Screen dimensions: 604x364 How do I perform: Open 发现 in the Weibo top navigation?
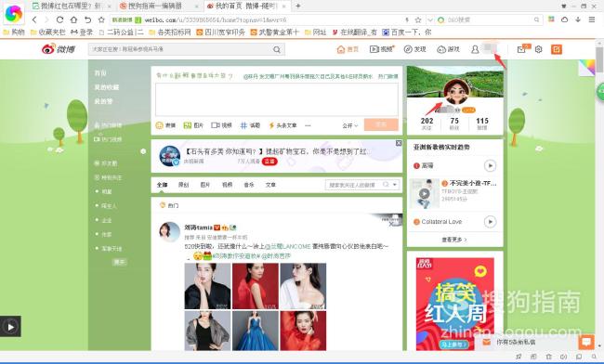coord(414,49)
